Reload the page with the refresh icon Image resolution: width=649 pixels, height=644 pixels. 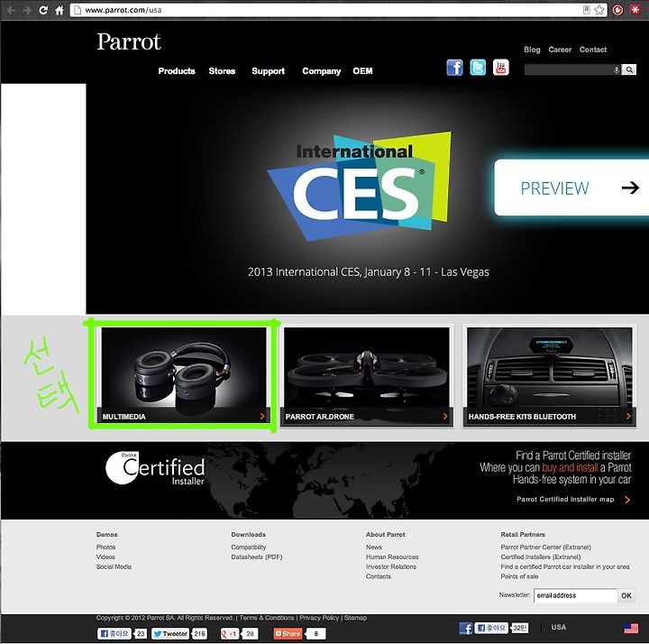(x=43, y=10)
